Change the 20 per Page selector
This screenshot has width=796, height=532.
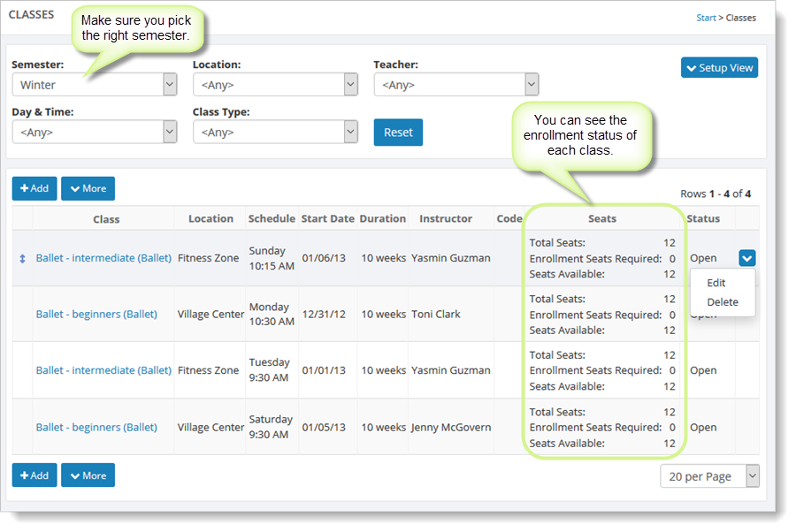click(709, 476)
